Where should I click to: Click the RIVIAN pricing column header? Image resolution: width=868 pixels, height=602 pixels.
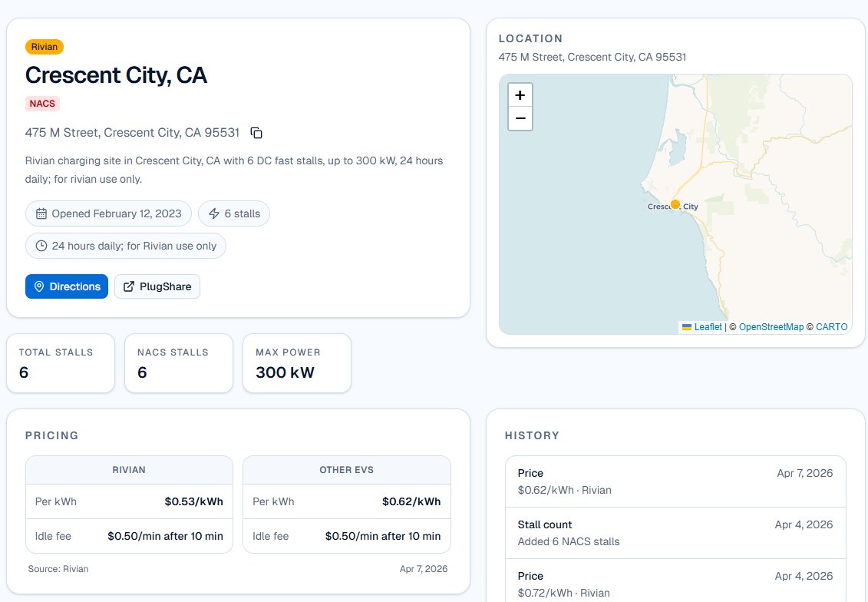129,470
